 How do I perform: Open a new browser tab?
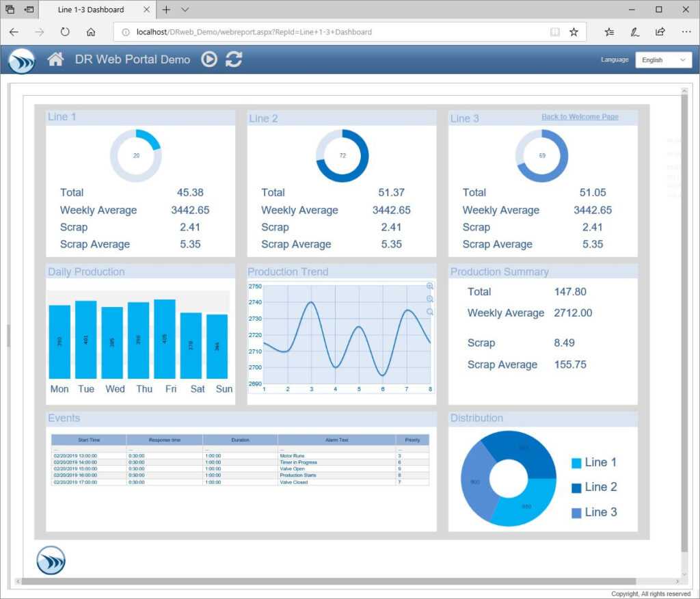point(167,10)
